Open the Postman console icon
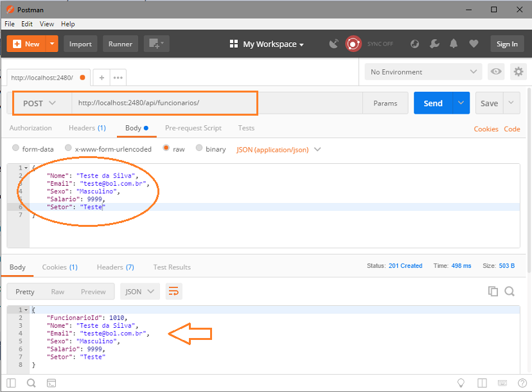Screen dimensions: 532x392 [51, 383]
